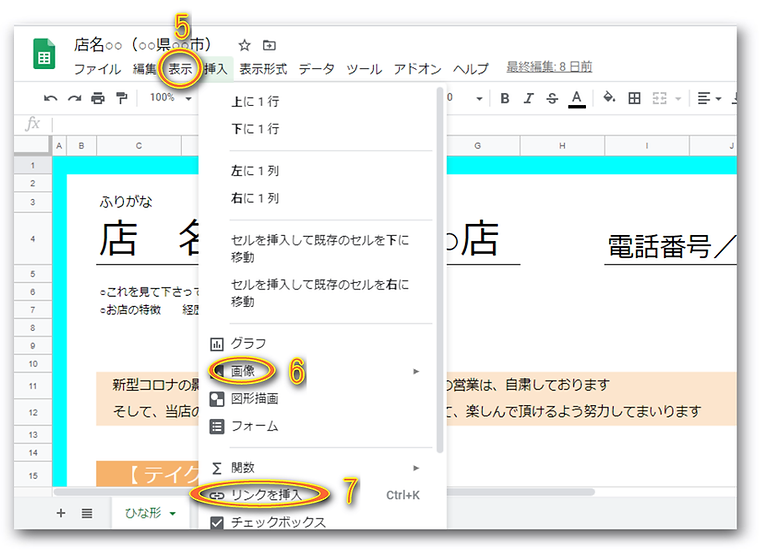Select row 1 header
The image size is (767, 558).
[33, 165]
